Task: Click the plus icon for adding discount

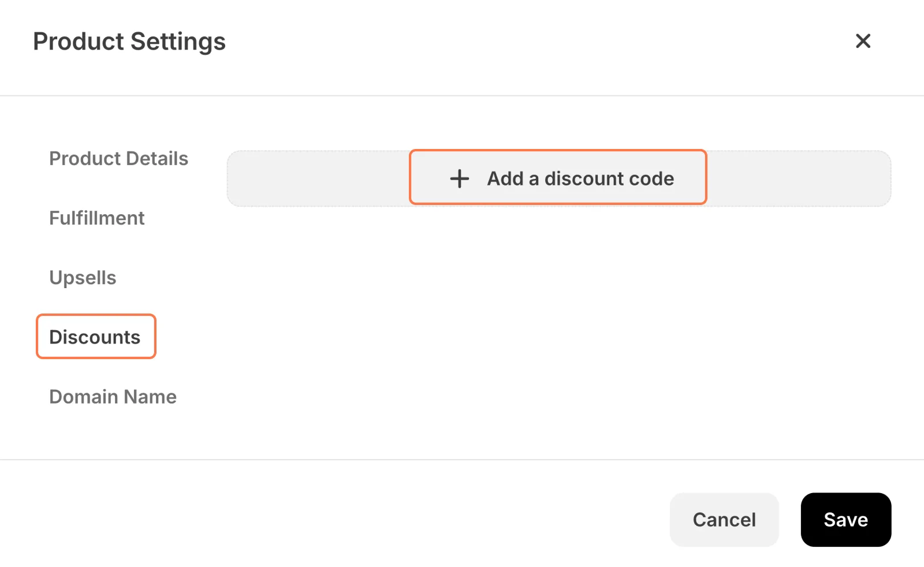Action: point(460,178)
